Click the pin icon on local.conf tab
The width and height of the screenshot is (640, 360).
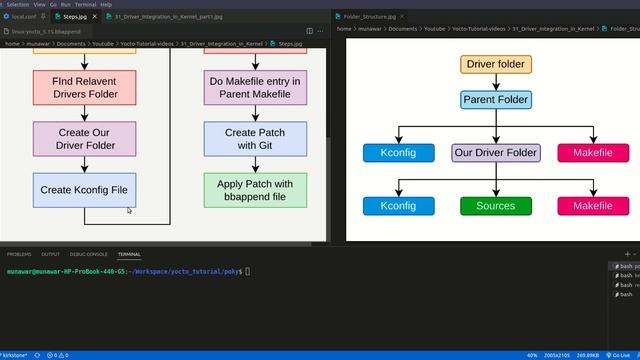44,16
